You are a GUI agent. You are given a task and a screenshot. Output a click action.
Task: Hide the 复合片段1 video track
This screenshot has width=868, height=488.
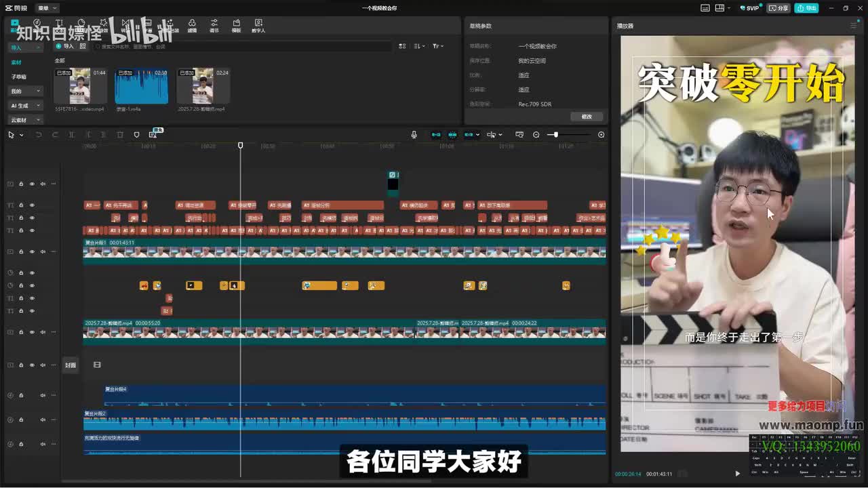coord(32,251)
